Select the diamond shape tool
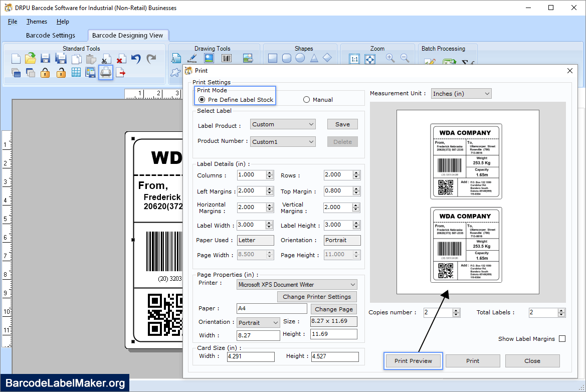The height and width of the screenshot is (392, 586). click(x=326, y=58)
